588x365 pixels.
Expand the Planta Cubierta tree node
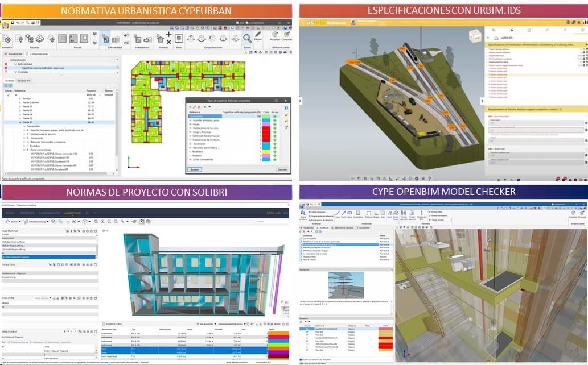[20, 102]
